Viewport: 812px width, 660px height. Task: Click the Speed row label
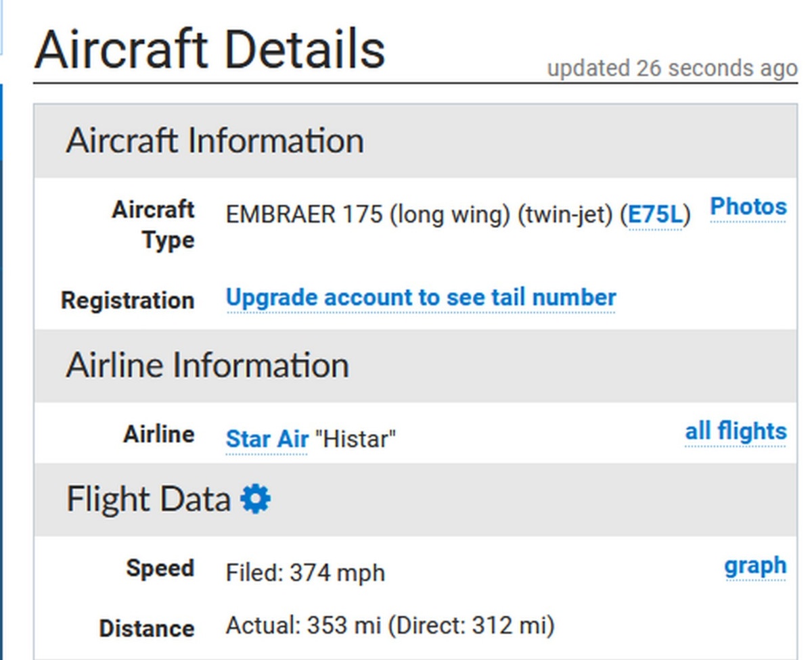click(160, 568)
